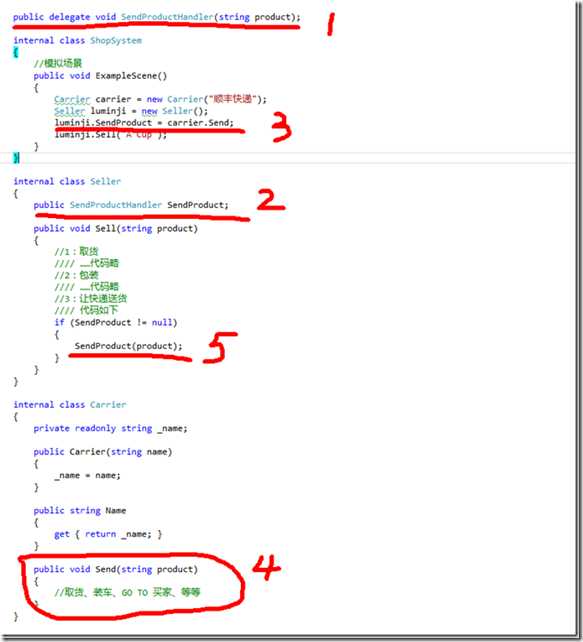The width and height of the screenshot is (583, 642).
Task: Click the '//3 : 让快递送货' comment
Action: (x=90, y=298)
